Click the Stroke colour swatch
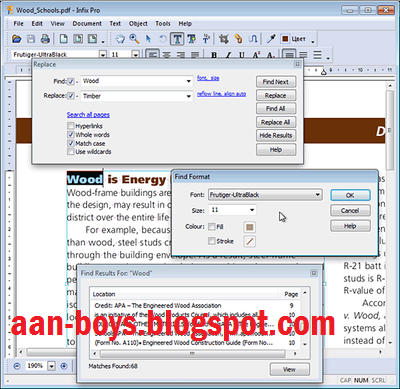Screen dimensions: 400x389 point(250,241)
